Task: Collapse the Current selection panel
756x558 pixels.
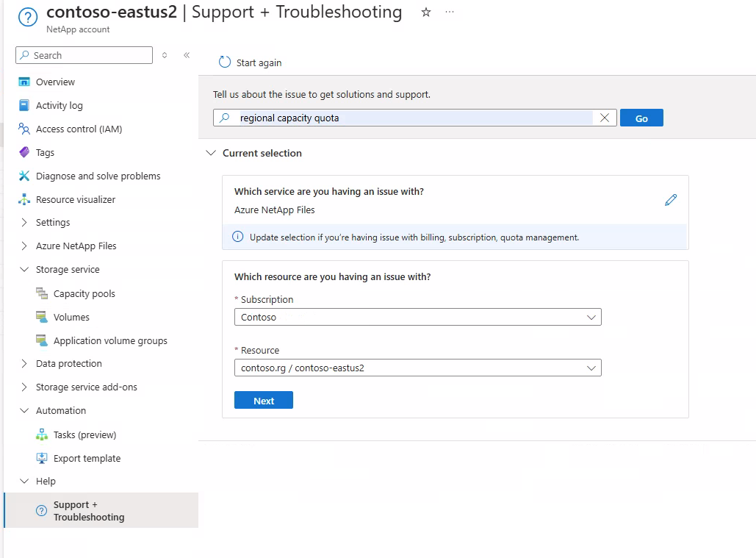Action: click(x=211, y=153)
